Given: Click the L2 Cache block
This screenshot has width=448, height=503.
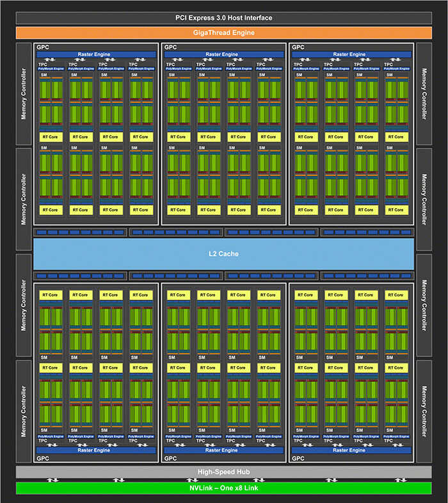Looking at the screenshot, I should [223, 254].
